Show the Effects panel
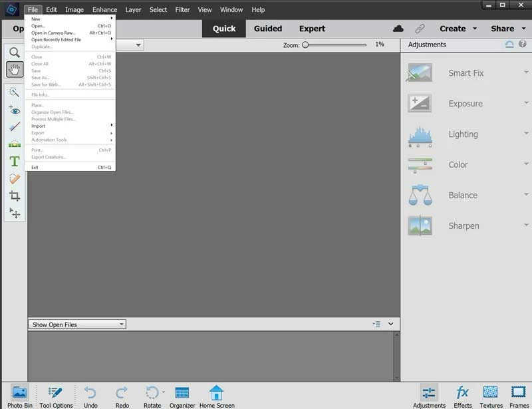Image resolution: width=532 pixels, height=409 pixels. 463,396
